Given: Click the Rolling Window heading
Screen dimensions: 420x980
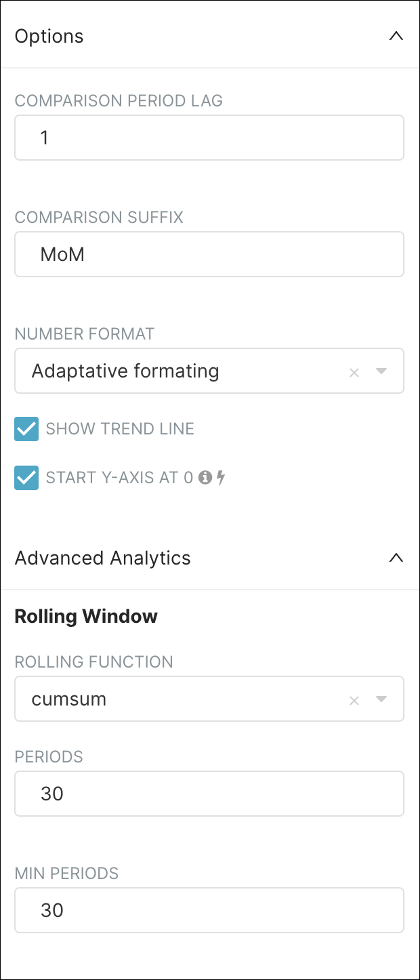Looking at the screenshot, I should click(85, 616).
